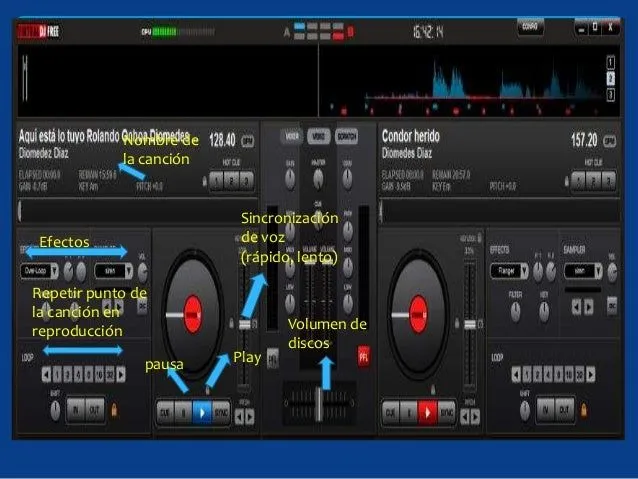
Task: Switch to the Mixer tab
Action: pyautogui.click(x=291, y=136)
